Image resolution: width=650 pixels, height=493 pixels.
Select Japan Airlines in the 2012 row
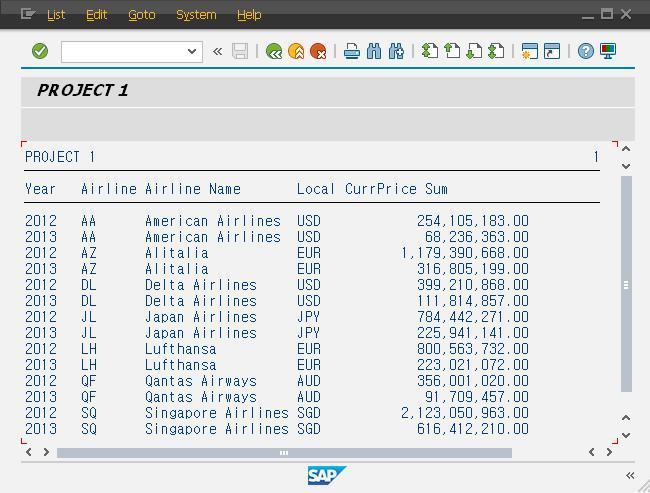[201, 317]
